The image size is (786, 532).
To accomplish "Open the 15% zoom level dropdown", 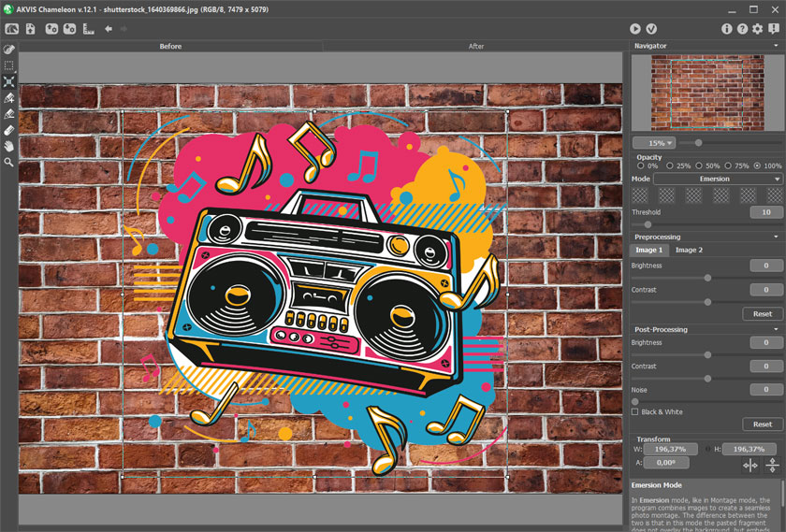I will pos(654,143).
